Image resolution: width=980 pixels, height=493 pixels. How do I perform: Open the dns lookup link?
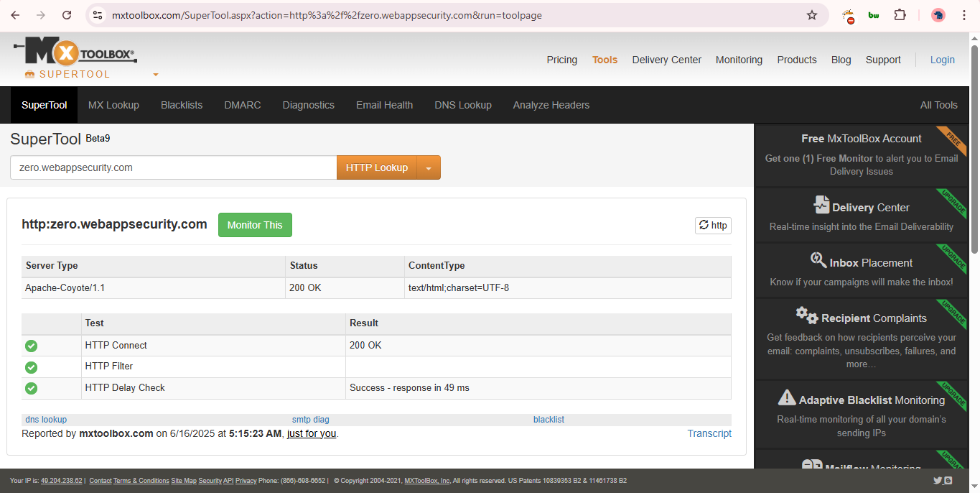(x=46, y=420)
